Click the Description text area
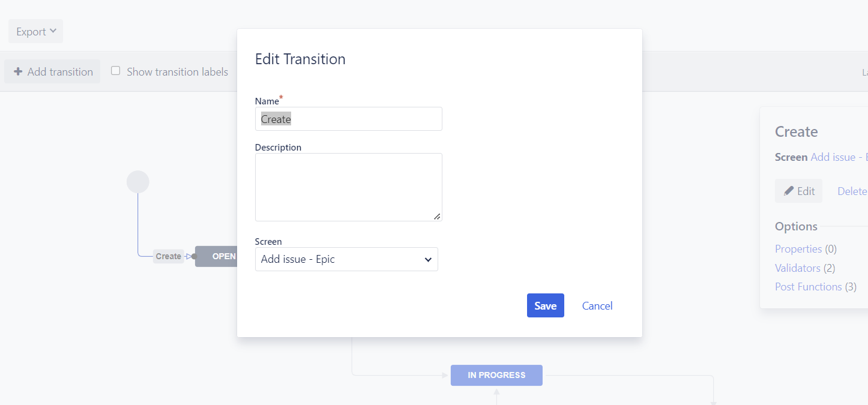868x405 pixels. (348, 187)
